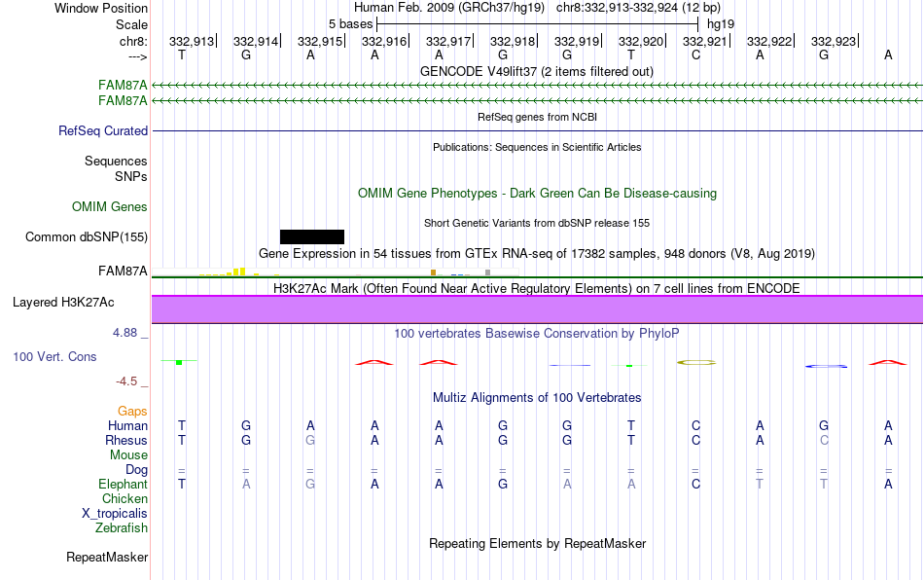This screenshot has width=924, height=580.
Task: Click position label 332,913 on the ruler
Action: tap(192, 41)
